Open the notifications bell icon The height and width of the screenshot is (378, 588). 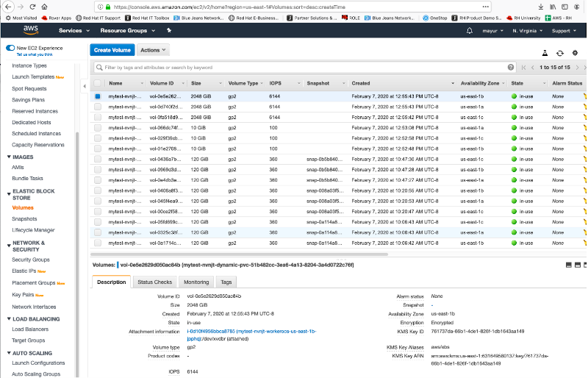pyautogui.click(x=470, y=31)
